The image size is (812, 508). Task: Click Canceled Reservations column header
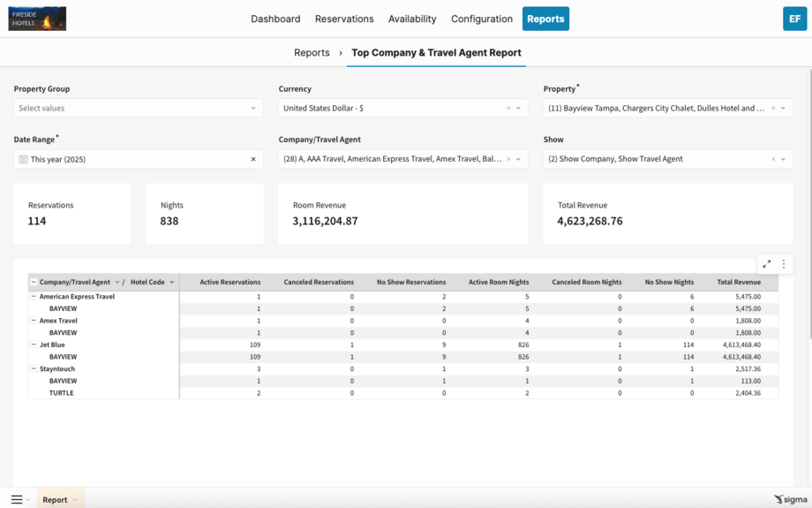[x=319, y=282]
